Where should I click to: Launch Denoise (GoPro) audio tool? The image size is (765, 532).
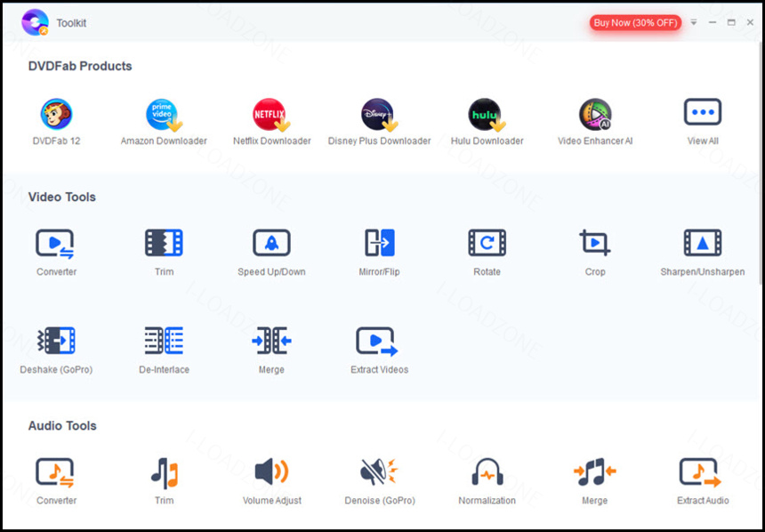(379, 472)
